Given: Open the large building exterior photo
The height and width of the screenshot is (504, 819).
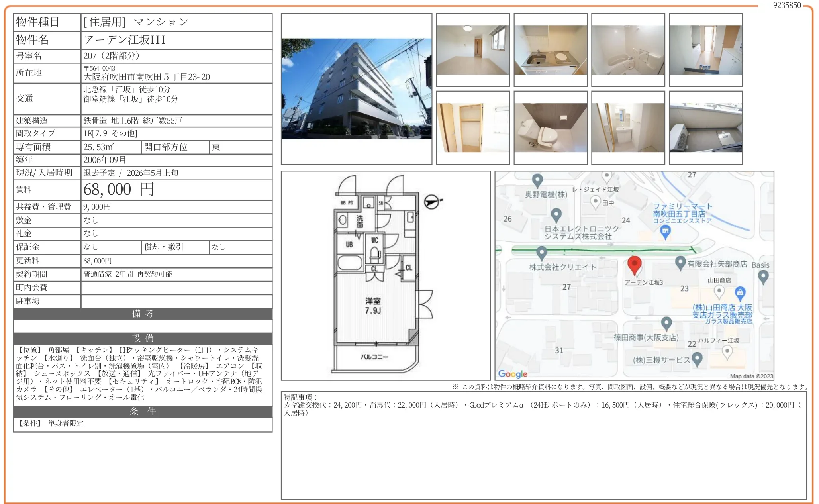Looking at the screenshot, I should click(x=356, y=89).
